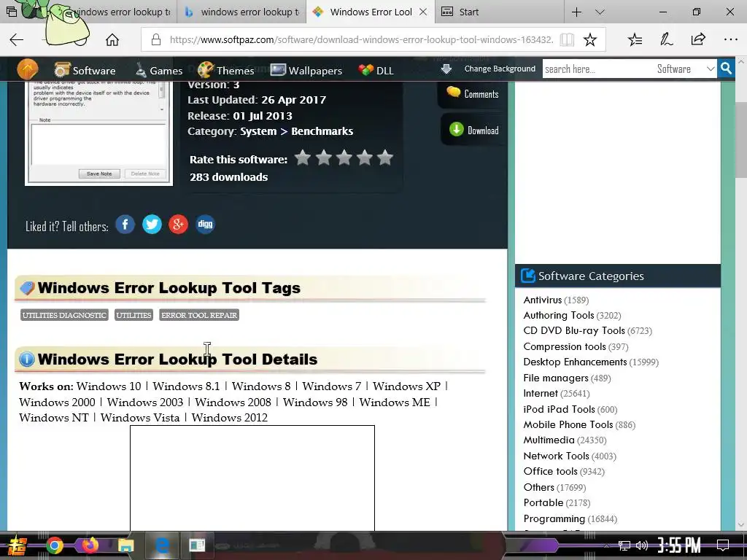Image resolution: width=747 pixels, height=560 pixels.
Task: Toggle the Reading view book icon
Action: pyautogui.click(x=567, y=39)
